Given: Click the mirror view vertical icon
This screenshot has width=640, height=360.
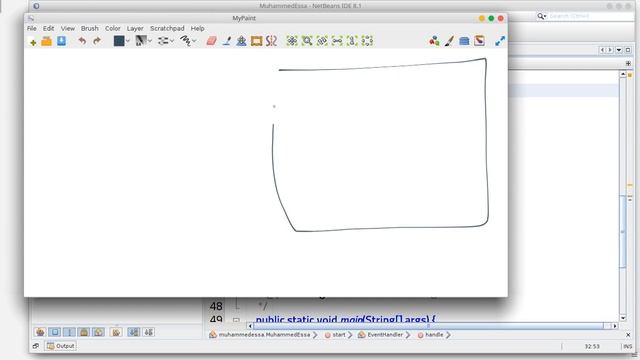Looking at the screenshot, I should point(352,41).
